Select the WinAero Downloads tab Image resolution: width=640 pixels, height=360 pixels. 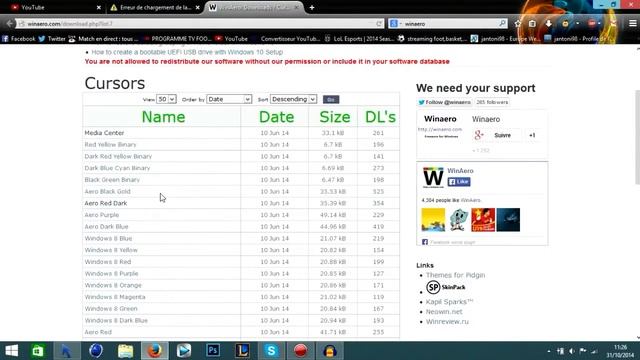click(x=254, y=7)
